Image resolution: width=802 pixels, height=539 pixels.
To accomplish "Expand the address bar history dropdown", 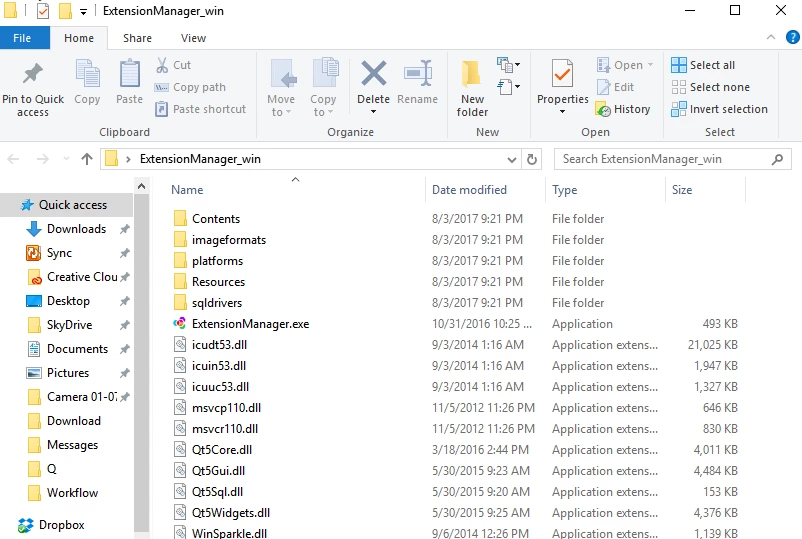I will (511, 160).
